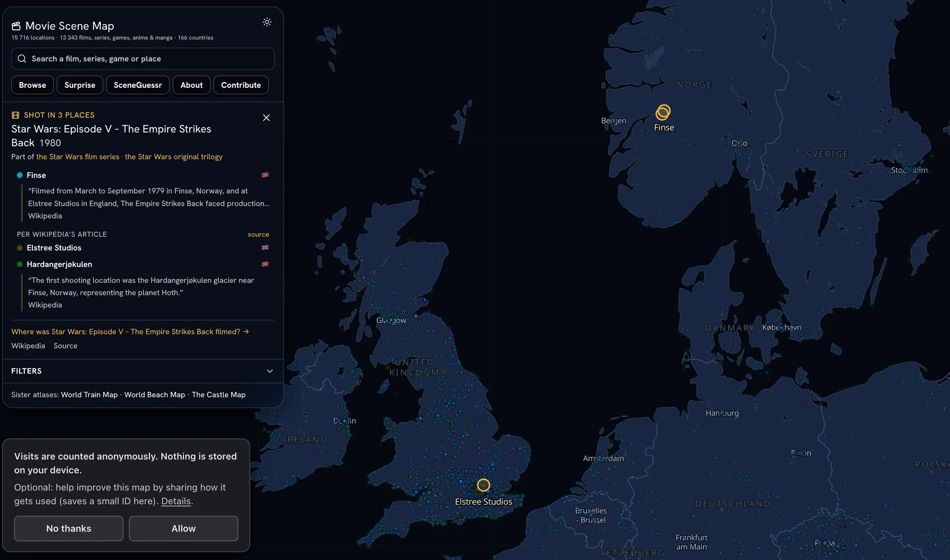This screenshot has height=560, width=950.
Task: Follow the Star Wars film series link
Action: pyautogui.click(x=78, y=157)
